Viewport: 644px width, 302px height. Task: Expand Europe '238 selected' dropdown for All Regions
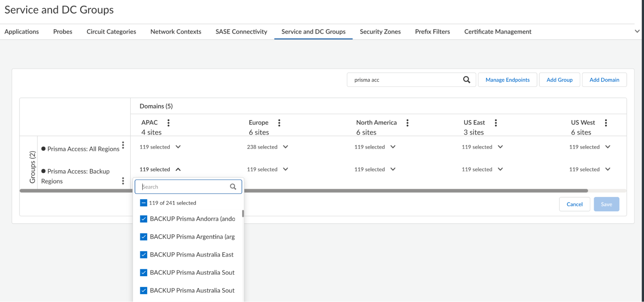pyautogui.click(x=285, y=147)
